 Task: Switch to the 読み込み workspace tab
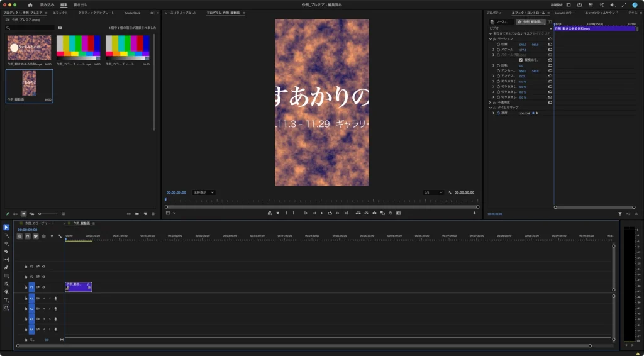tap(47, 5)
